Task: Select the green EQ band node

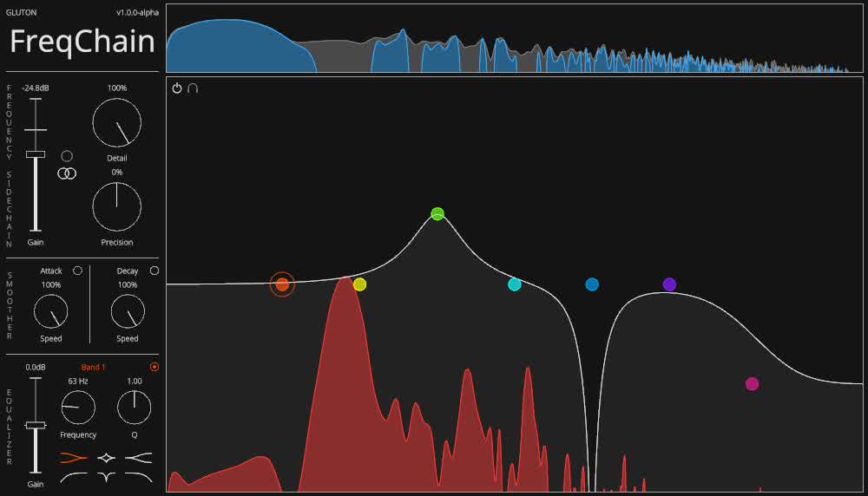Action: click(x=437, y=213)
